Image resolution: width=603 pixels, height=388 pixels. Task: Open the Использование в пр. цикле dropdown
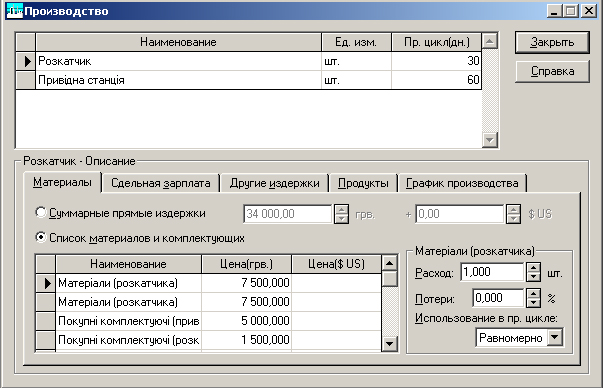(x=555, y=338)
